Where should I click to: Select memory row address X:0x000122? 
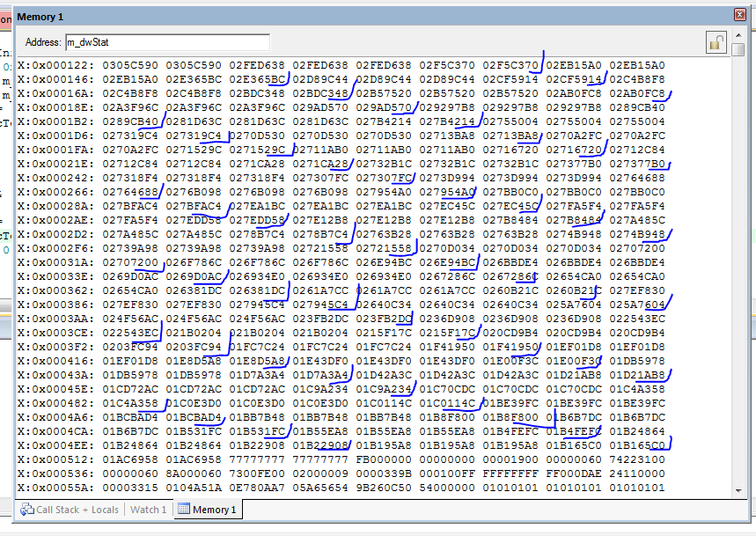55,65
